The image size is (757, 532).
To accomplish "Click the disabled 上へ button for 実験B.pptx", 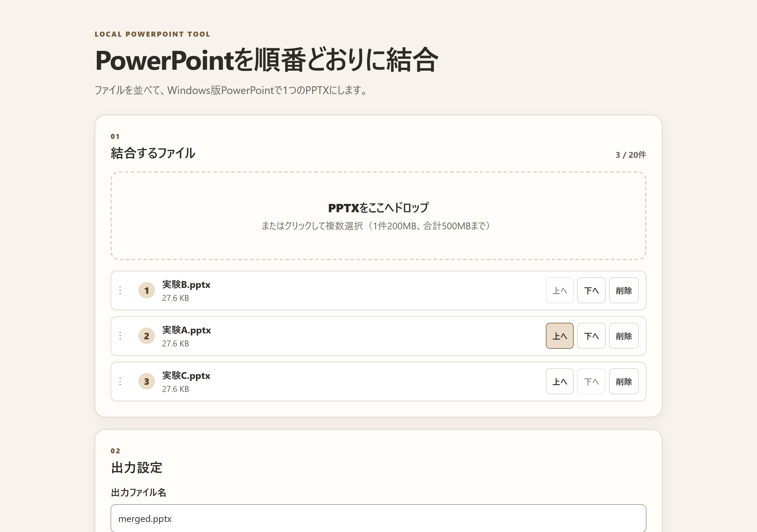I will point(559,291).
